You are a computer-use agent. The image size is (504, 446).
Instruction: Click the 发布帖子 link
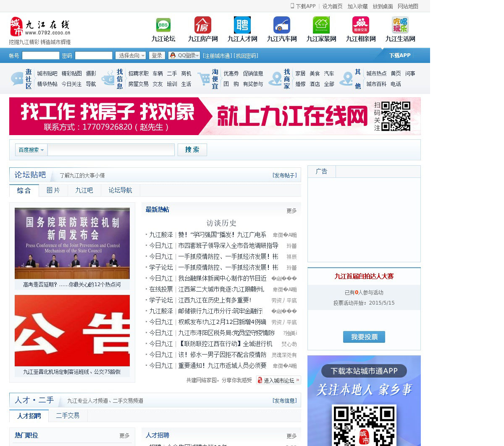coord(284,175)
